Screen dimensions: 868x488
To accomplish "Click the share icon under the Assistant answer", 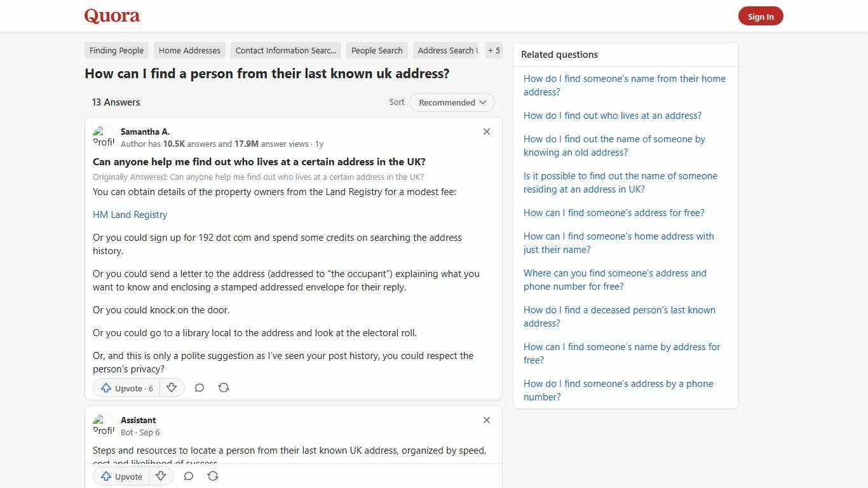I will (212, 475).
